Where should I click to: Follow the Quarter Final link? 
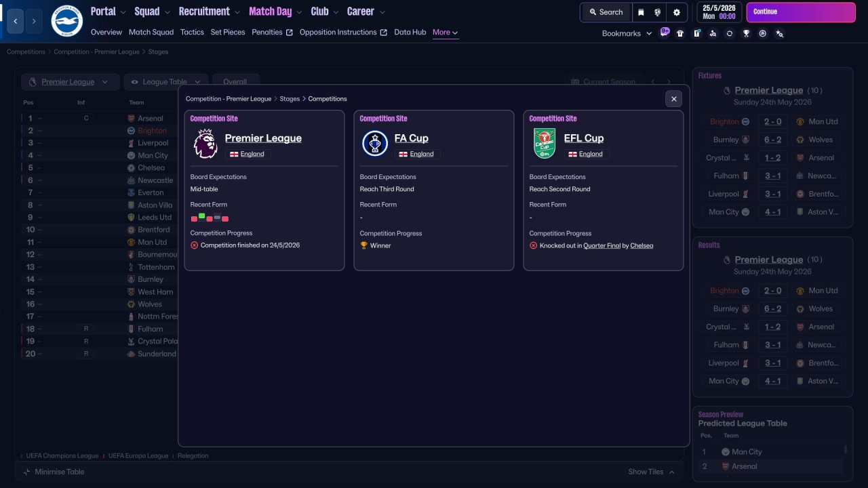(602, 245)
